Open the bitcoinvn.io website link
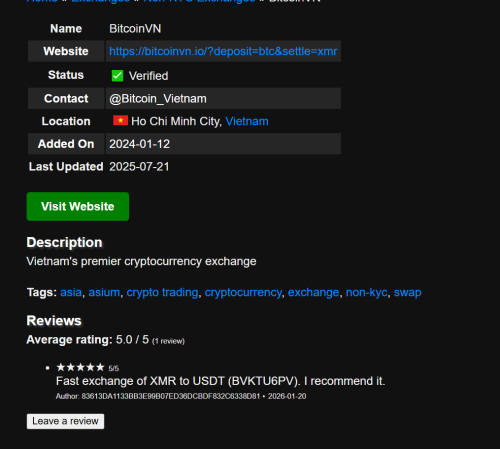 tap(223, 51)
